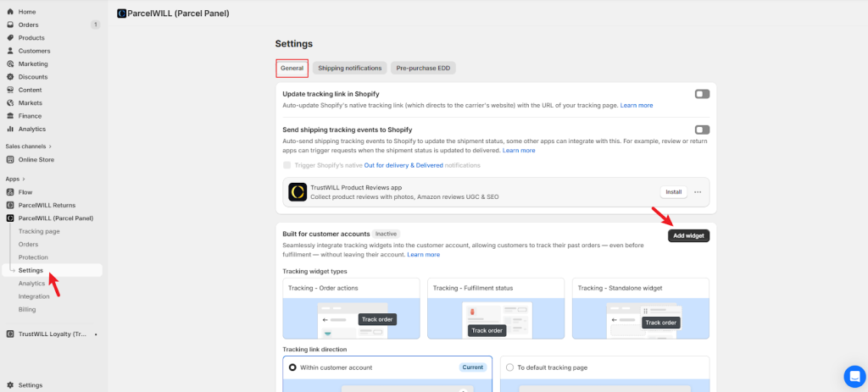868x392 pixels.
Task: Click ParcelWILL (Parcel Panel) sidebar app icon
Action: click(10, 218)
